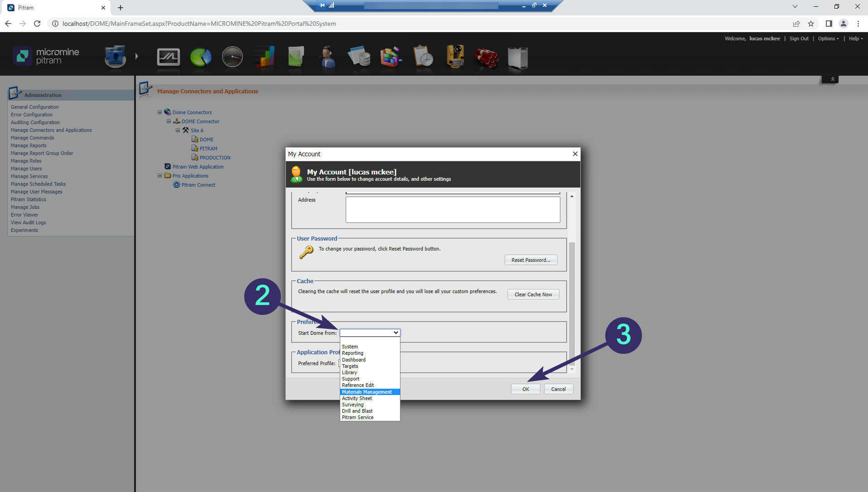Open the Reporting pie chart icon
Screen dimensions: 868x492
click(x=201, y=57)
